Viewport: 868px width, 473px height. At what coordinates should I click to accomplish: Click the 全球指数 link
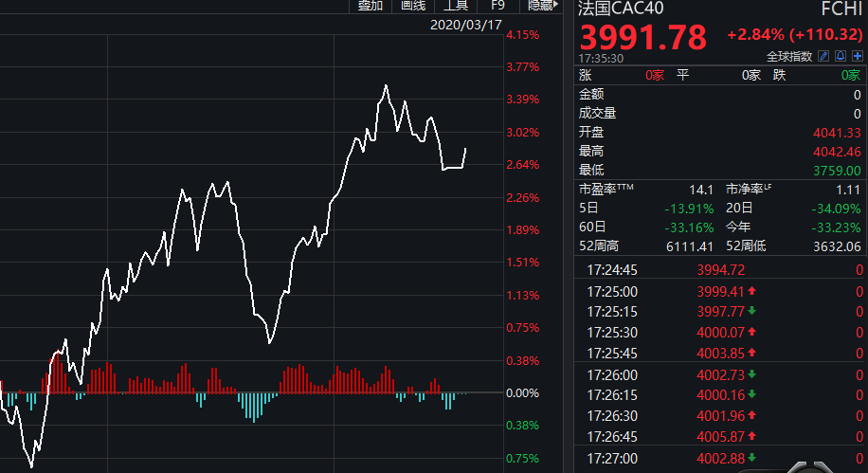(788, 57)
